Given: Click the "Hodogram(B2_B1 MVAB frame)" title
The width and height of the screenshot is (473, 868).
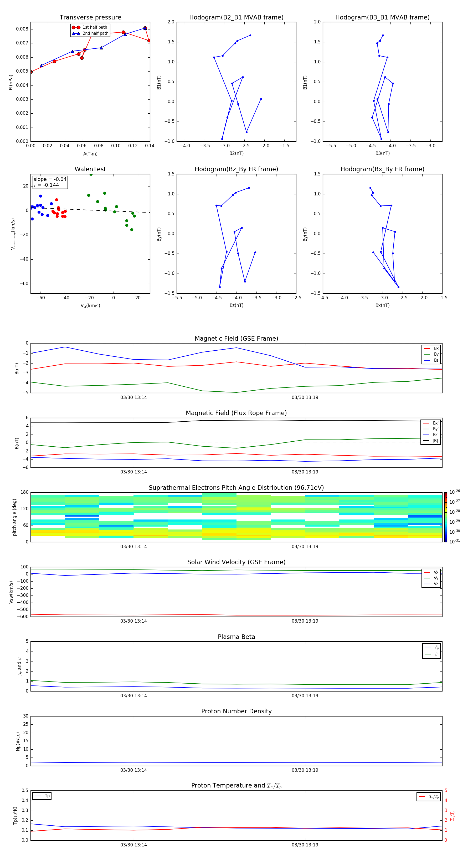Looking at the screenshot, I should [236, 18].
